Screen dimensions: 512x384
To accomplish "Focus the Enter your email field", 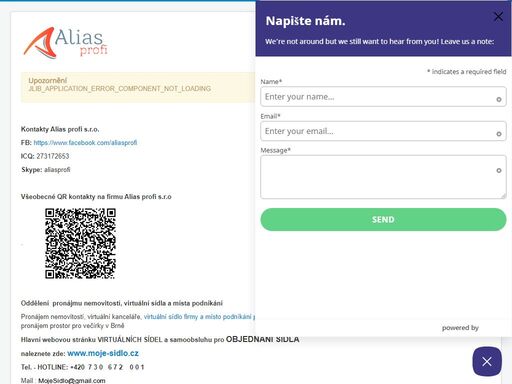I will click(x=383, y=131).
